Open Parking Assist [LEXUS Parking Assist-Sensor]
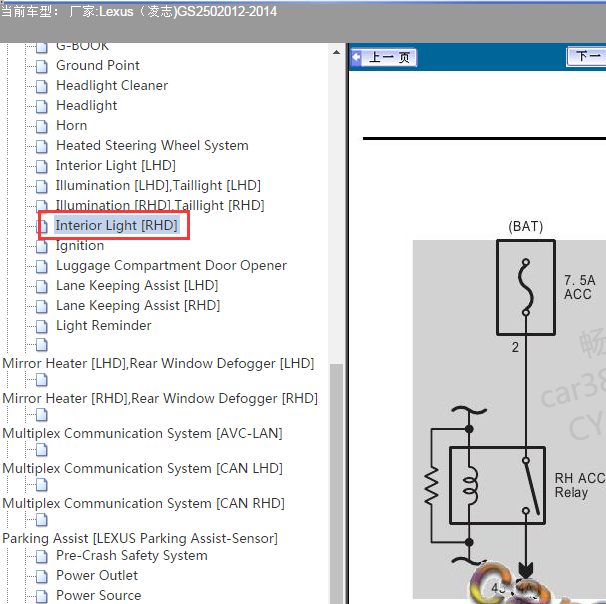Image resolution: width=606 pixels, height=604 pixels. 140,538
